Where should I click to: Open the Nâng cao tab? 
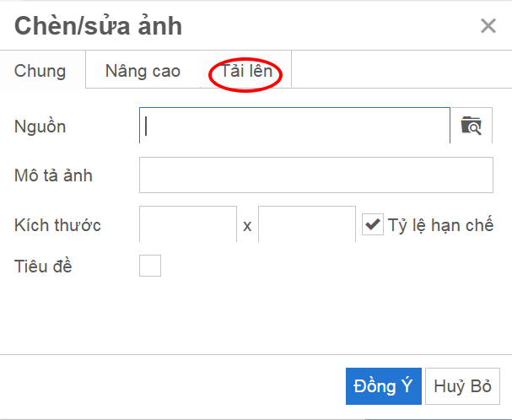143,71
